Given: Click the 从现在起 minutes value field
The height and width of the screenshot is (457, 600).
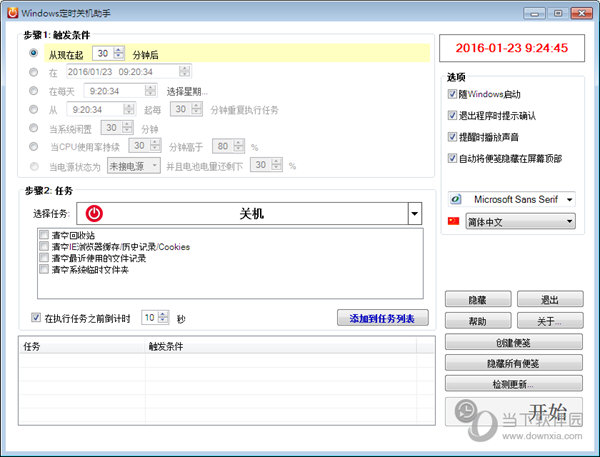Looking at the screenshot, I should (x=103, y=53).
